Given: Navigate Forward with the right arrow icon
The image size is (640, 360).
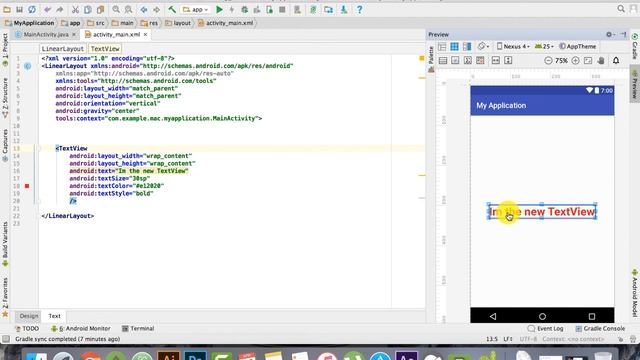Looking at the screenshot, I should (x=156, y=9).
